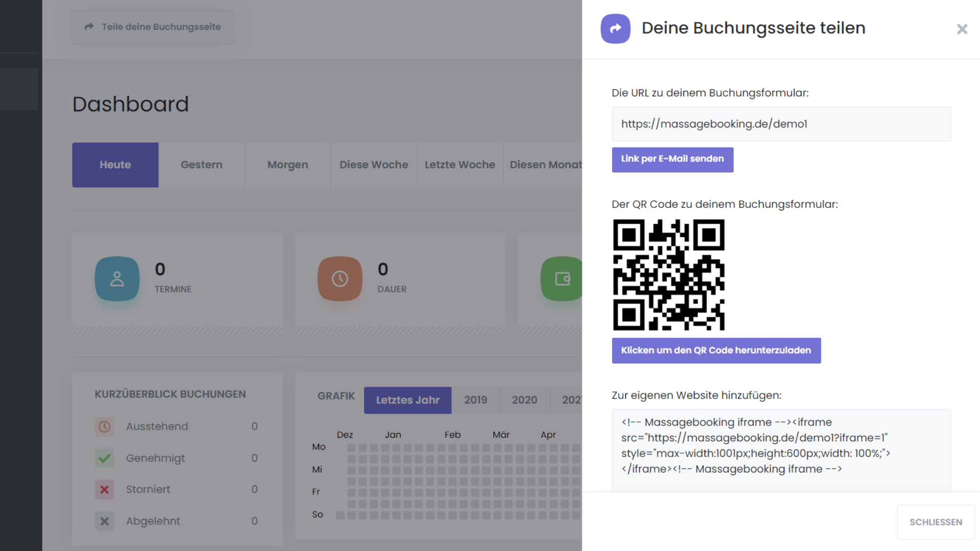
Task: Select the Heute tab
Action: click(x=115, y=165)
